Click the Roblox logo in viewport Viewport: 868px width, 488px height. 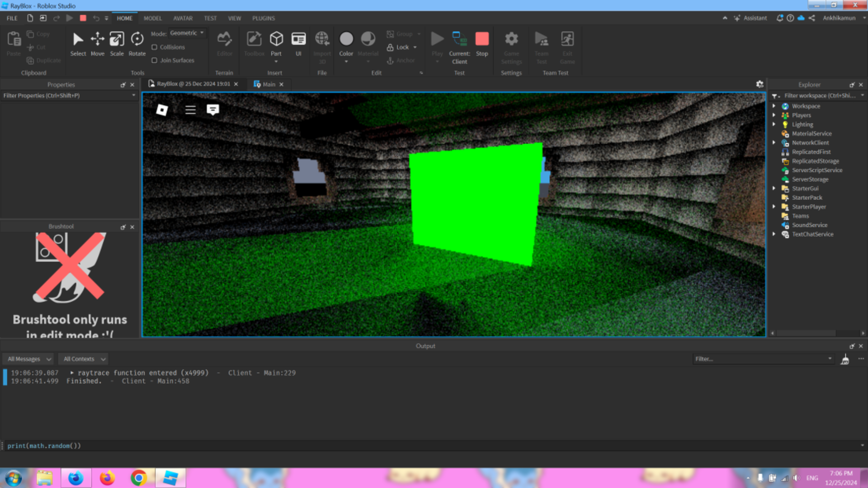click(x=162, y=110)
